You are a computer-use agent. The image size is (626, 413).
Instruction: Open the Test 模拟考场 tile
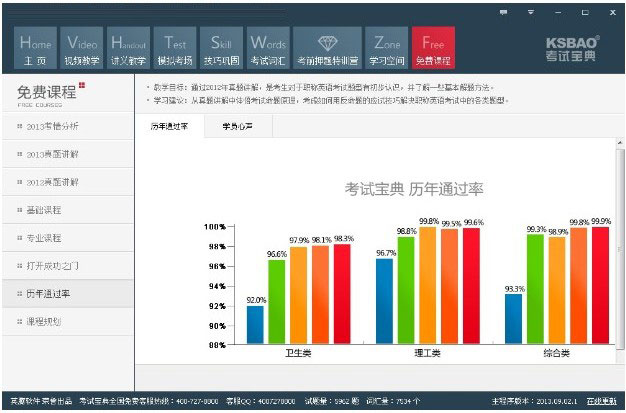coord(175,48)
